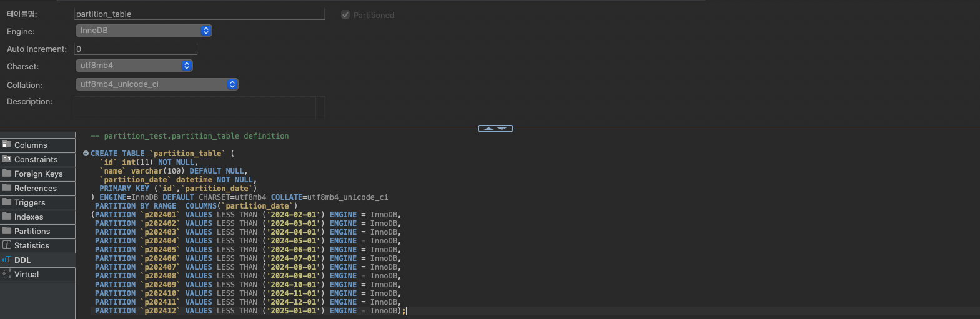
Task: Click the PARTITION BY RANGE COLUMNS line
Action: click(x=196, y=205)
